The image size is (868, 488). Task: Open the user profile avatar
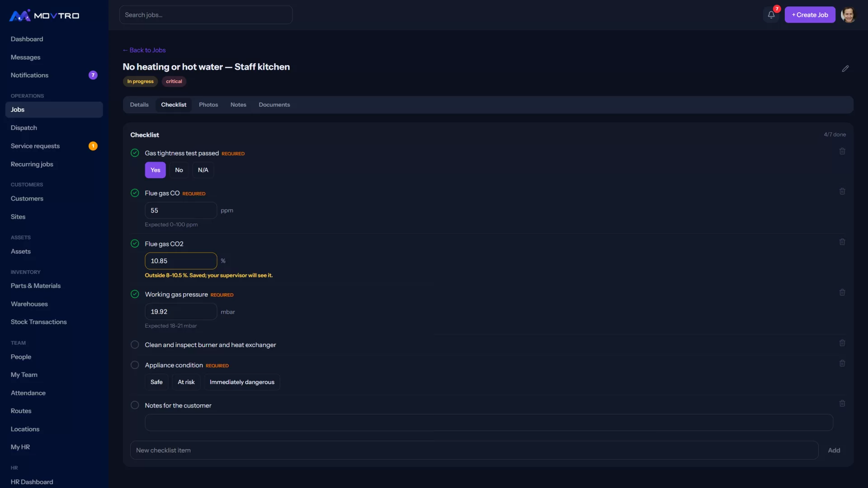click(848, 15)
